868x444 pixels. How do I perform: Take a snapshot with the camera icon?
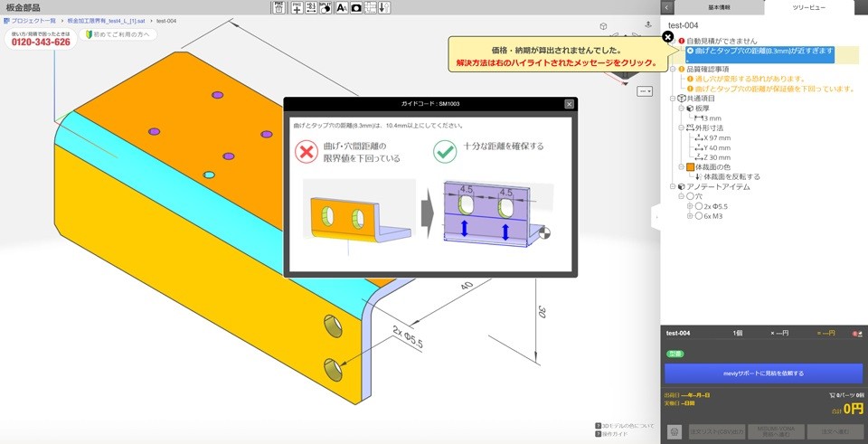[x=356, y=7]
